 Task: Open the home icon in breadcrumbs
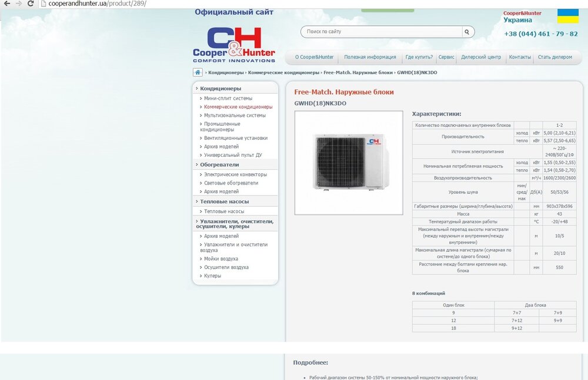[x=198, y=72]
